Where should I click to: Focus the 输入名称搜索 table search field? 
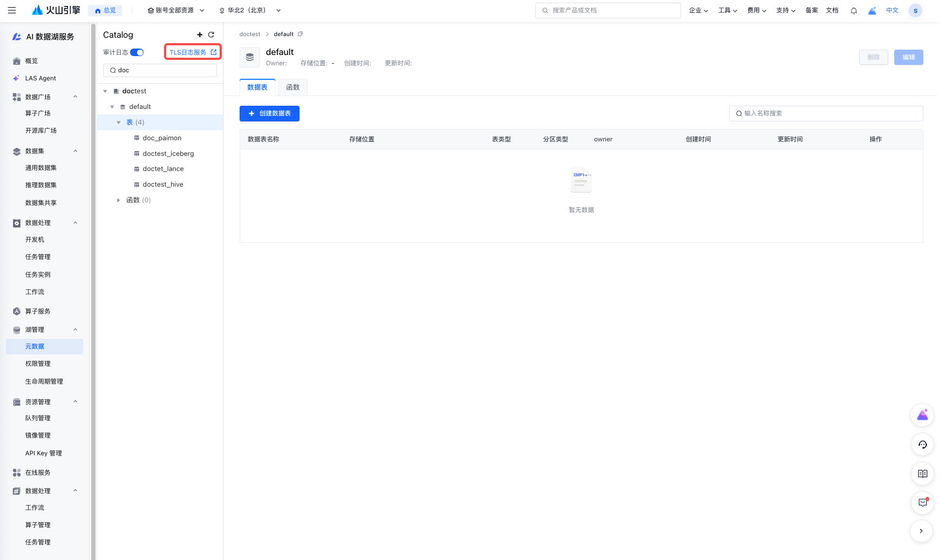(x=826, y=113)
